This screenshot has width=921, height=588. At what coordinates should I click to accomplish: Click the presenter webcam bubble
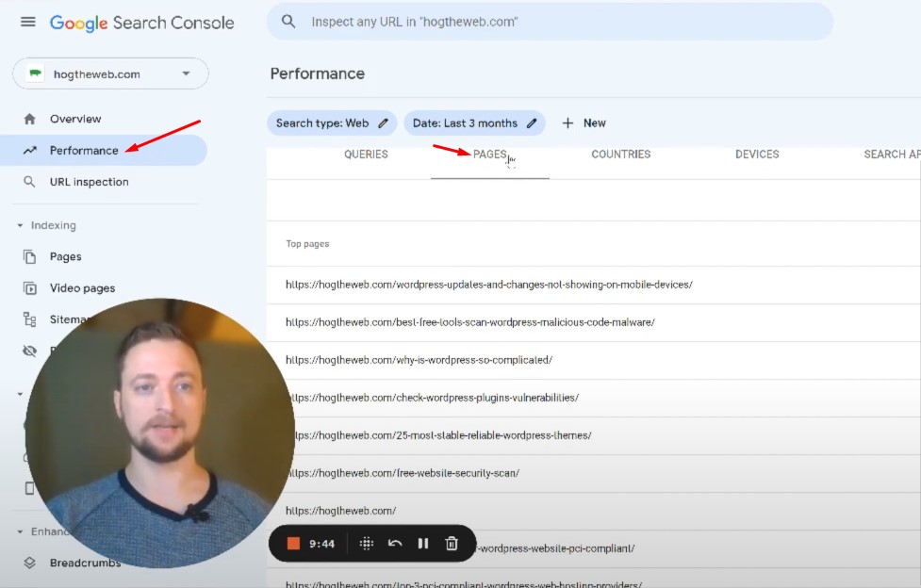(x=159, y=433)
